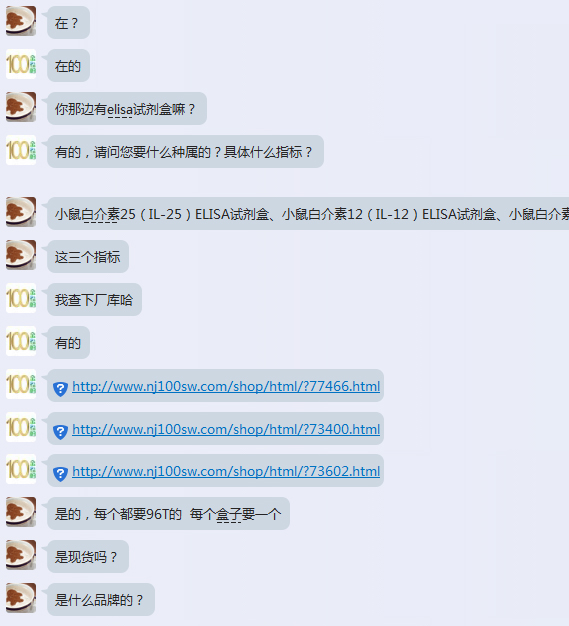Click the customer avatar next to "在？"
The image size is (569, 626).
click(x=21, y=21)
